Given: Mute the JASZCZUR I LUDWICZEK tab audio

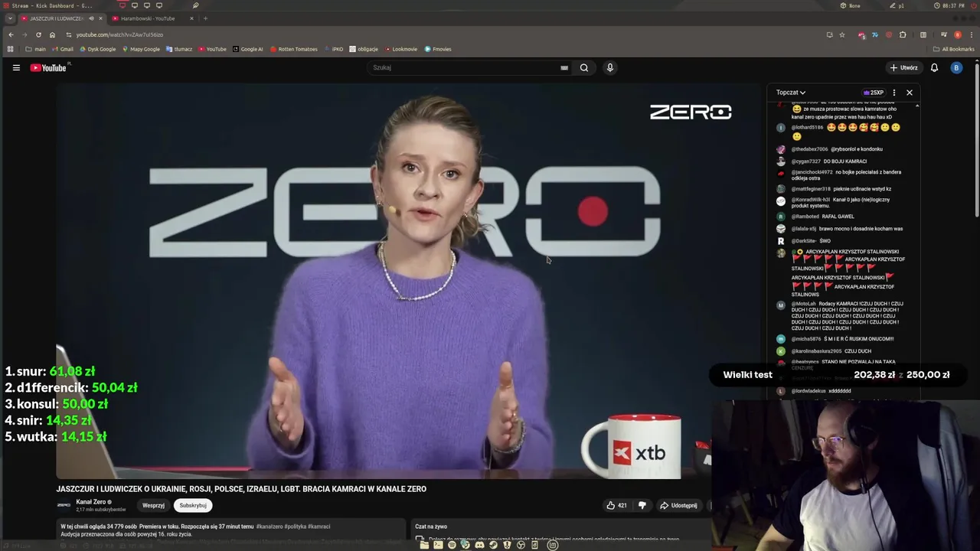Looking at the screenshot, I should (91, 18).
